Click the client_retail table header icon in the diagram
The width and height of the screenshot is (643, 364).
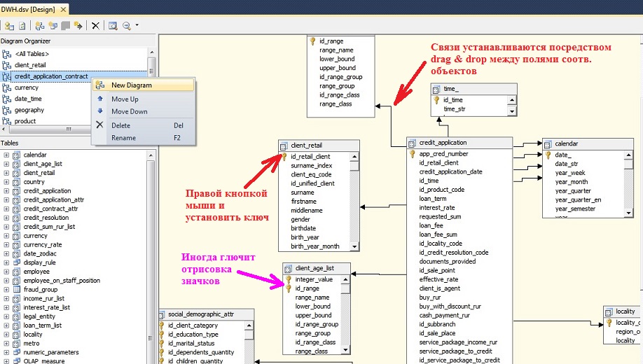[284, 146]
